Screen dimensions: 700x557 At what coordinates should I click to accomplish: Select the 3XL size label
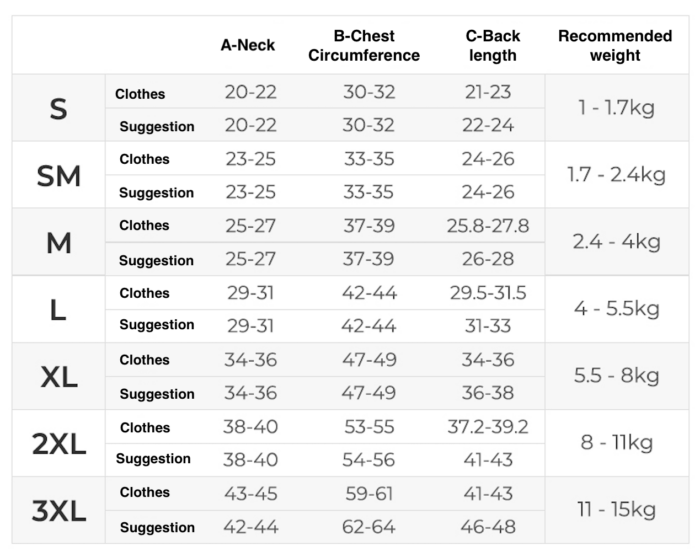pyautogui.click(x=58, y=510)
